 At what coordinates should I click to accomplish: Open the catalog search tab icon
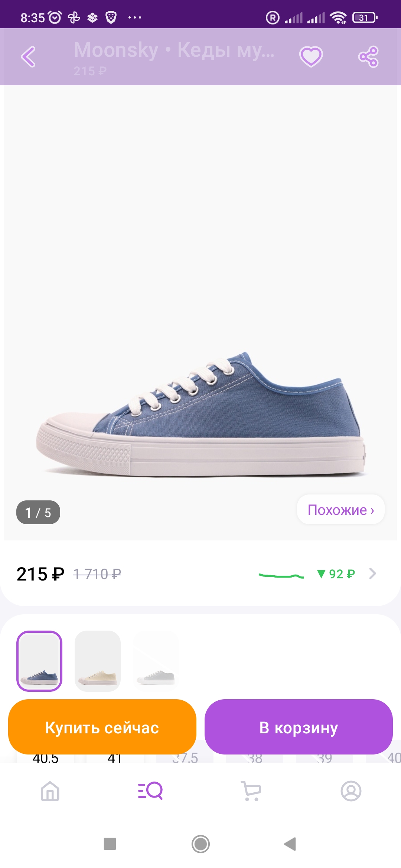click(x=150, y=791)
